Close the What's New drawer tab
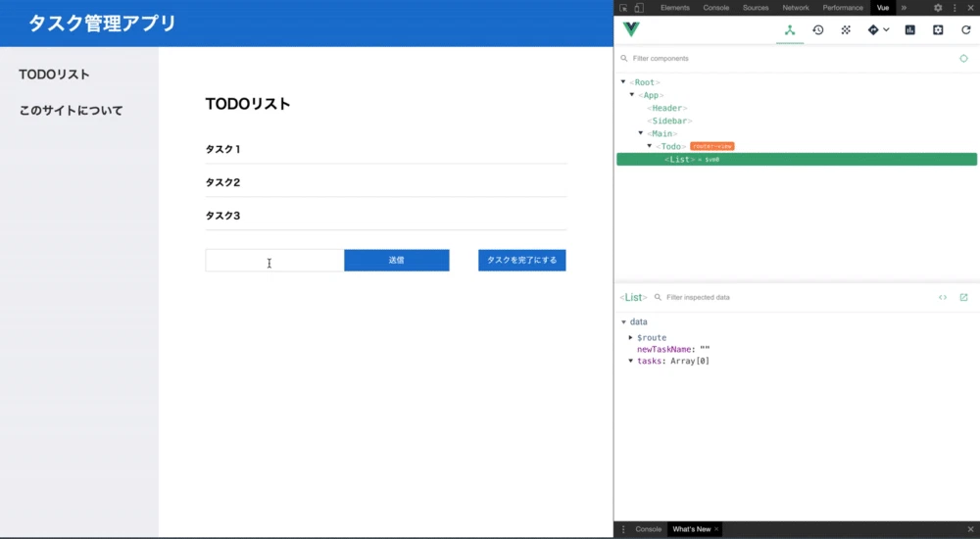This screenshot has height=539, width=980. [716, 529]
